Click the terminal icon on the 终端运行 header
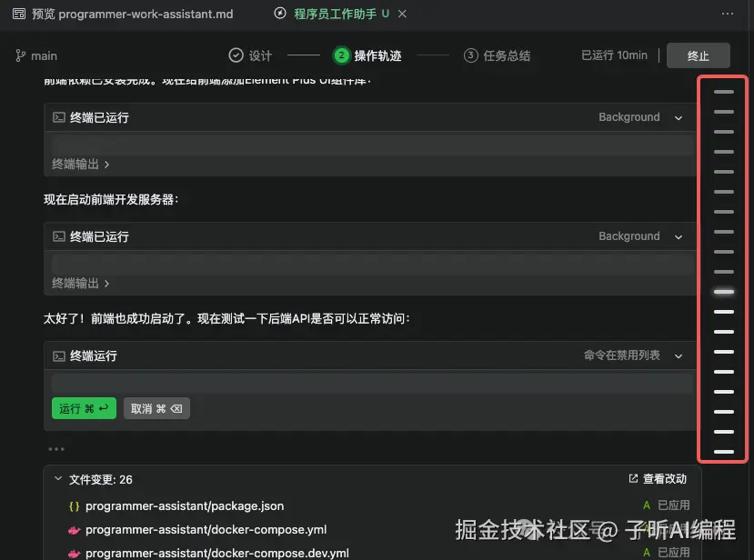 tap(58, 355)
